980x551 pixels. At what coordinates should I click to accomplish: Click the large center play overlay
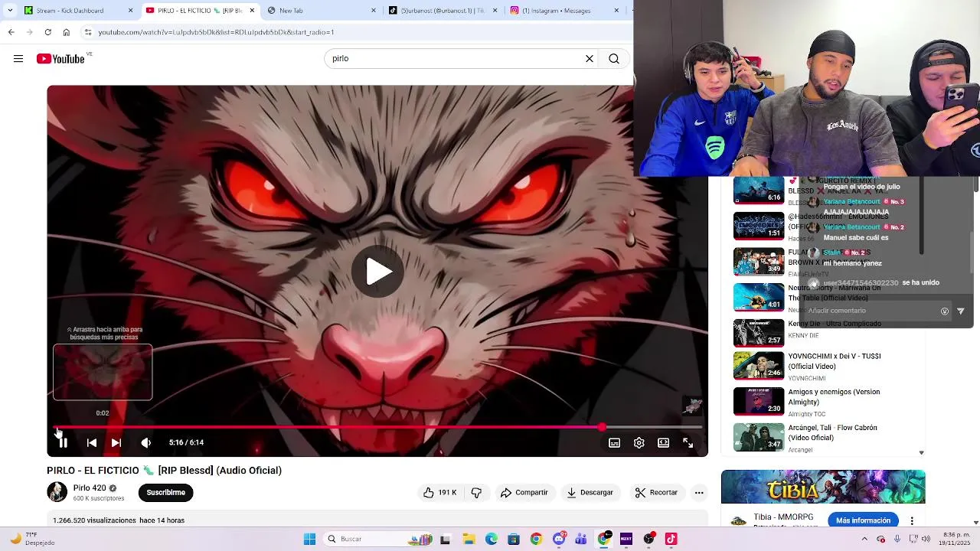point(378,272)
